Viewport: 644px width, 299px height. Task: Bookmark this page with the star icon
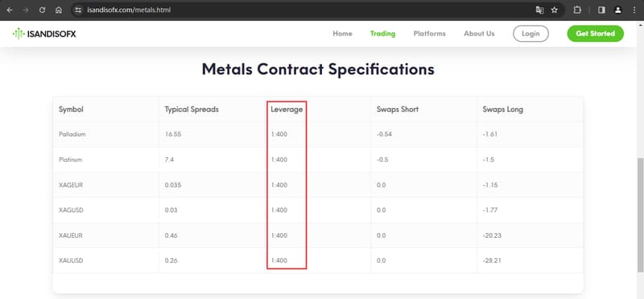point(555,10)
